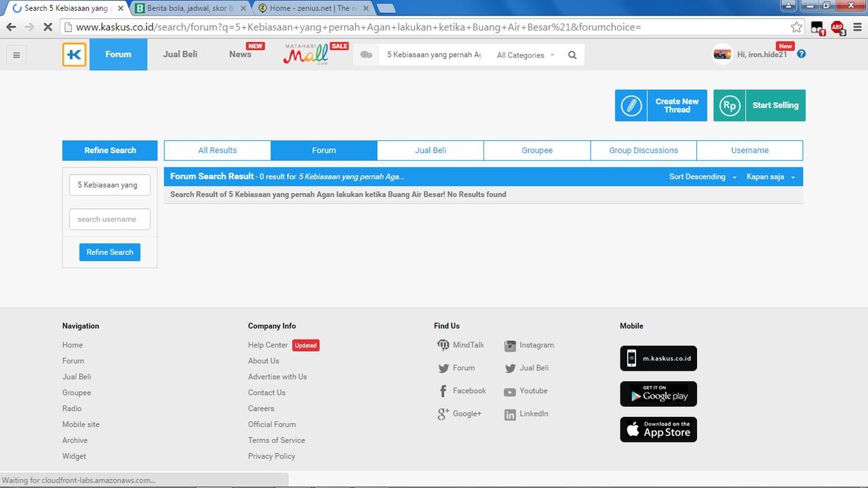
Task: Open the Radio footer link
Action: [72, 409]
